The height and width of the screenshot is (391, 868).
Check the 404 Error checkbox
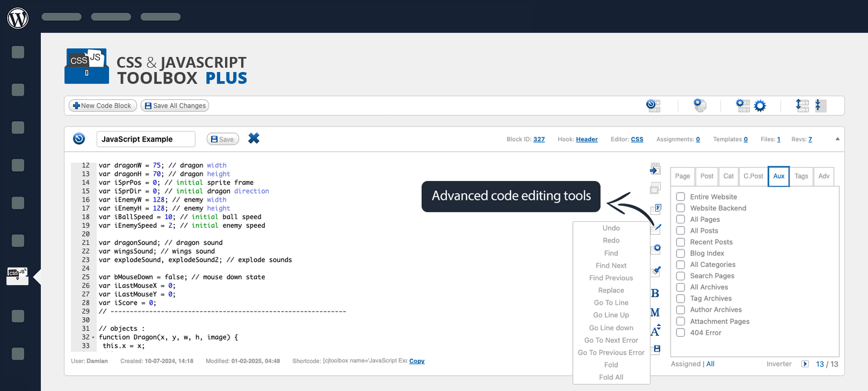click(680, 332)
